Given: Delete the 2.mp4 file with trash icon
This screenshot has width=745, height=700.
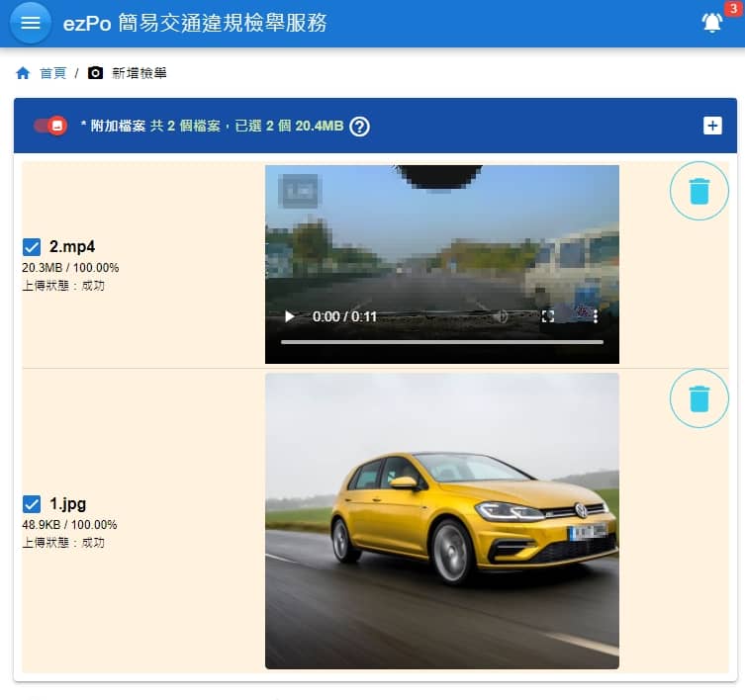Looking at the screenshot, I should 698,191.
